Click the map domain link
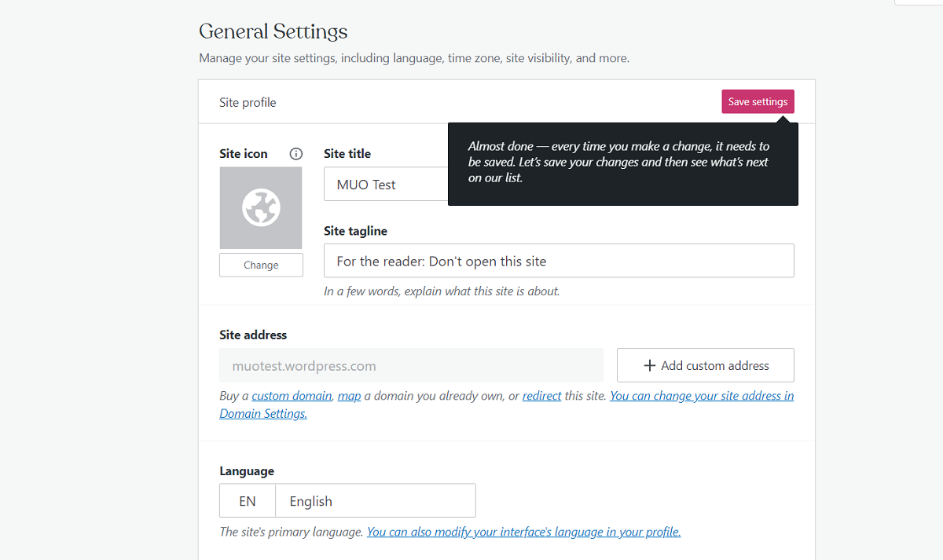 (349, 395)
